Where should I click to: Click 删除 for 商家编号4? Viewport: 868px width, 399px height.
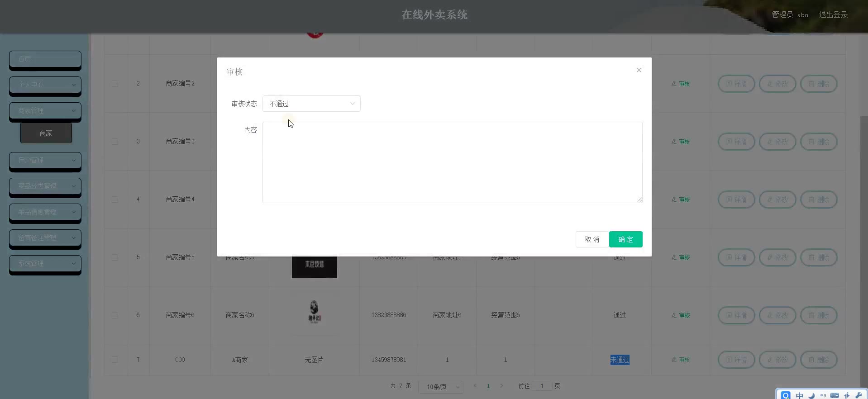(x=819, y=199)
